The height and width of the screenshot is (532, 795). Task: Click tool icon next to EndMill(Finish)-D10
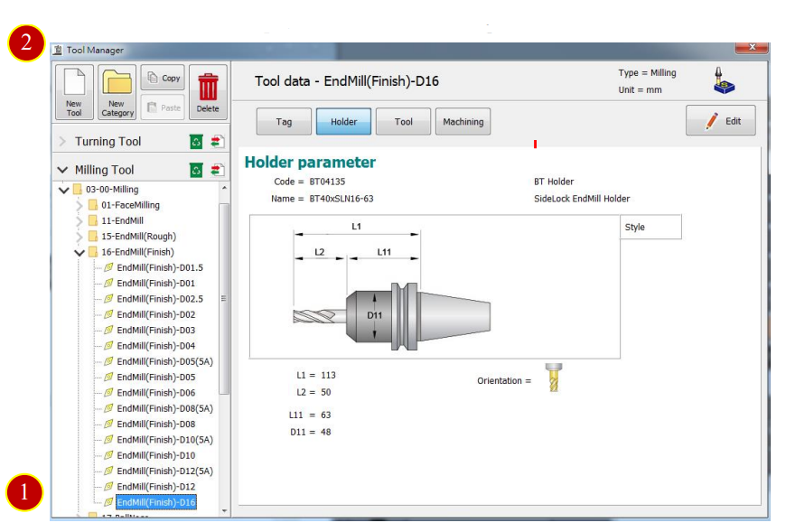click(108, 455)
